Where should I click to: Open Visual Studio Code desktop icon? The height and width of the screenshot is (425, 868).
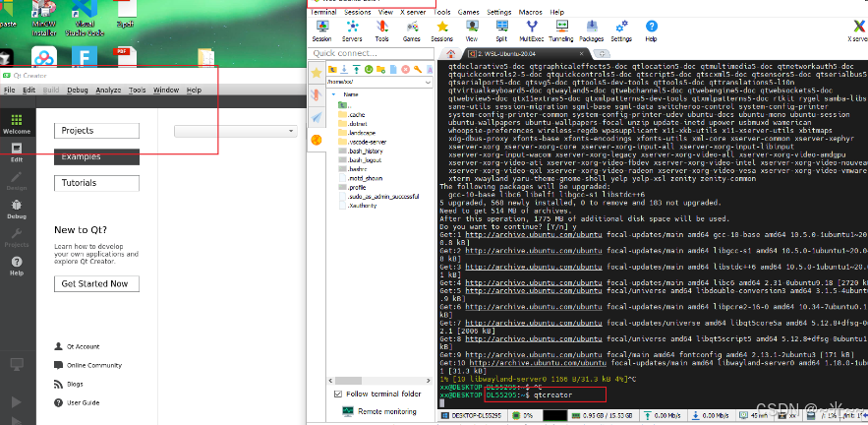(x=84, y=20)
